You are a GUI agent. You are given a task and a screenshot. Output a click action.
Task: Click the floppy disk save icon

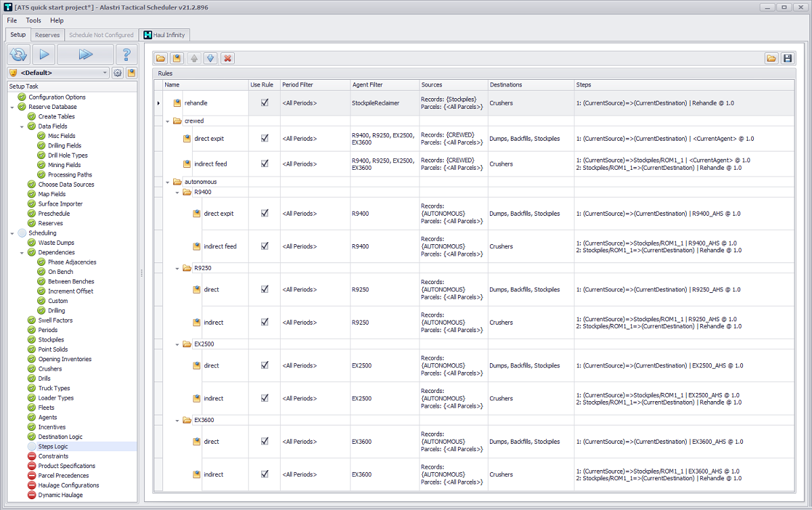click(787, 58)
